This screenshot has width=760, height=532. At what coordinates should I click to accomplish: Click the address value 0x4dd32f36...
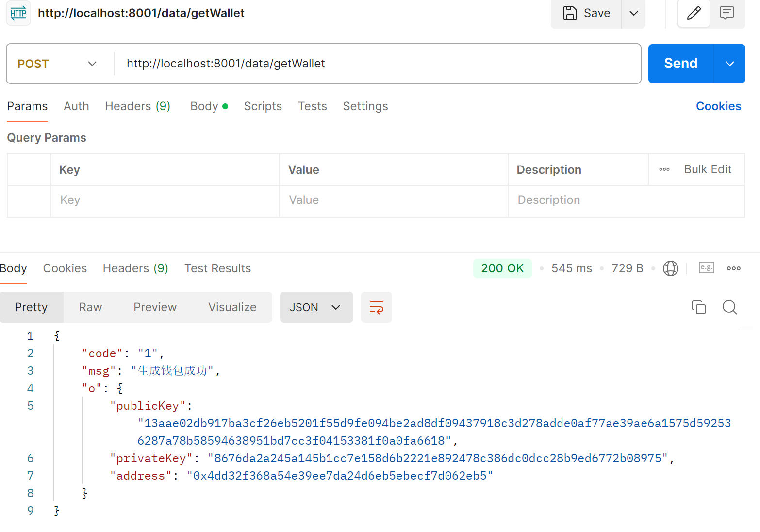click(x=340, y=476)
